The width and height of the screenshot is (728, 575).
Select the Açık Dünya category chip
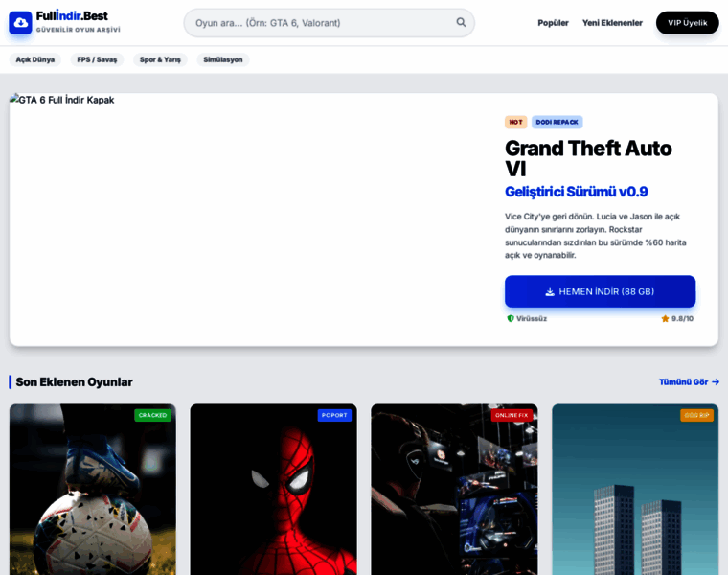point(35,59)
